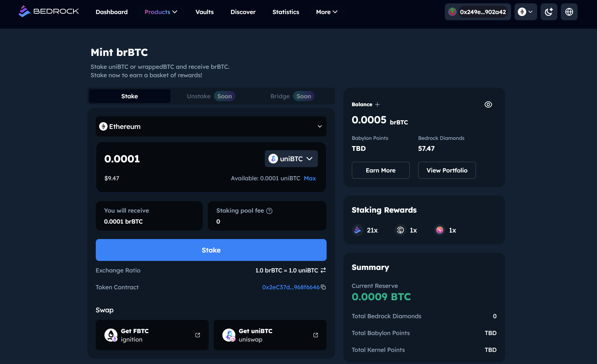Image resolution: width=597 pixels, height=364 pixels.
Task: Open Get uniBTC uniswap link icon
Action: pos(316,335)
